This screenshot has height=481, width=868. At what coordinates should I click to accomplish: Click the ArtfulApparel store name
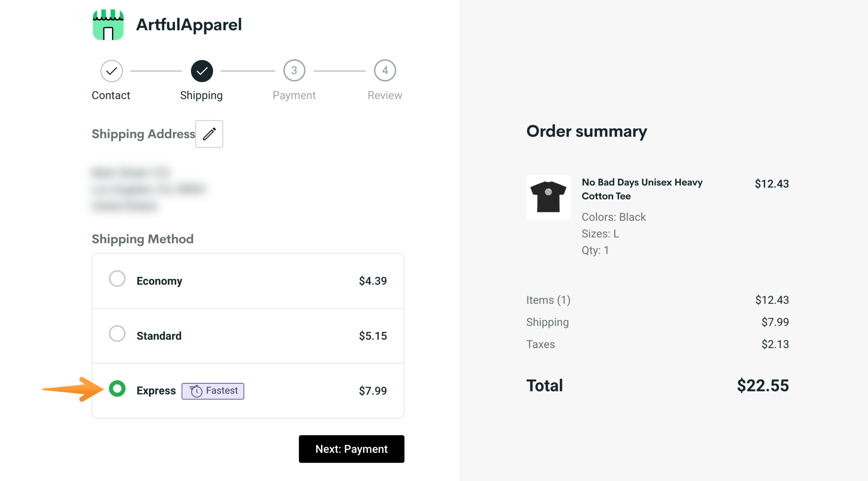point(189,25)
